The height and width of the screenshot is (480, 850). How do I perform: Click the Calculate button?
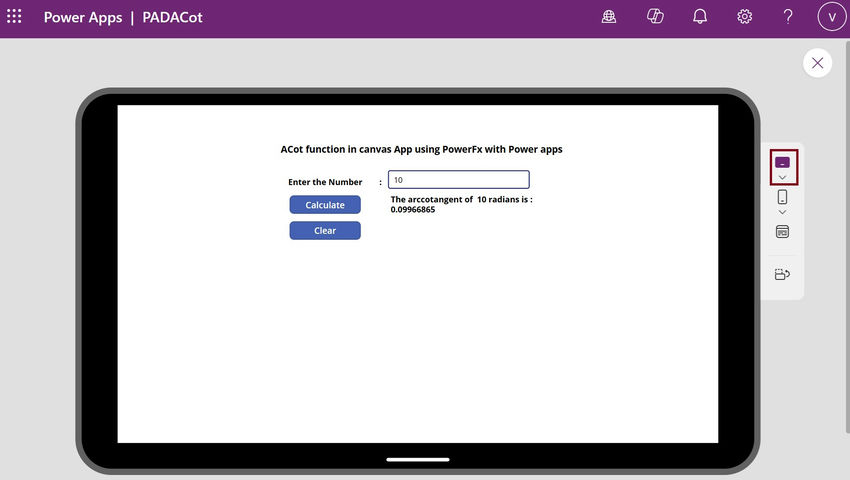pyautogui.click(x=325, y=205)
